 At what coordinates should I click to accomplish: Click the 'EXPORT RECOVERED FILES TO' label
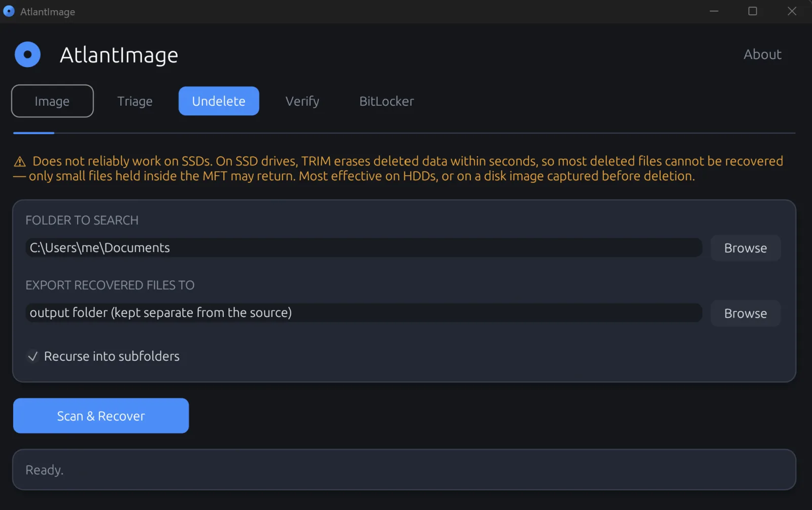click(x=110, y=285)
